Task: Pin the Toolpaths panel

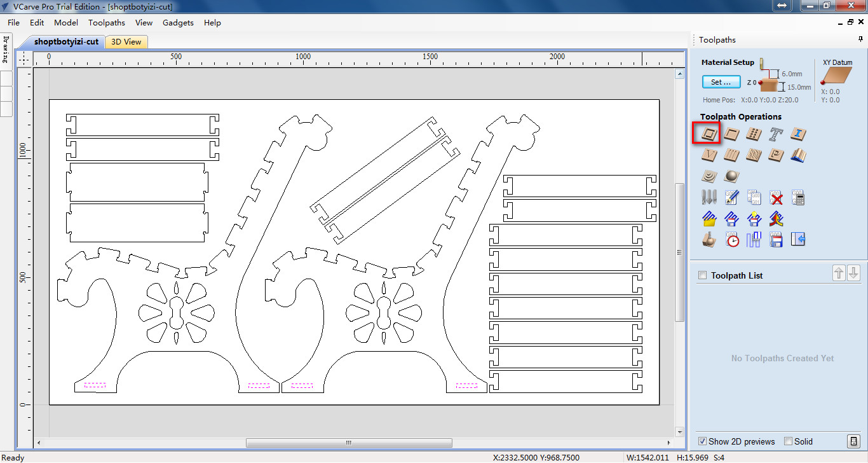Action: coord(860,39)
